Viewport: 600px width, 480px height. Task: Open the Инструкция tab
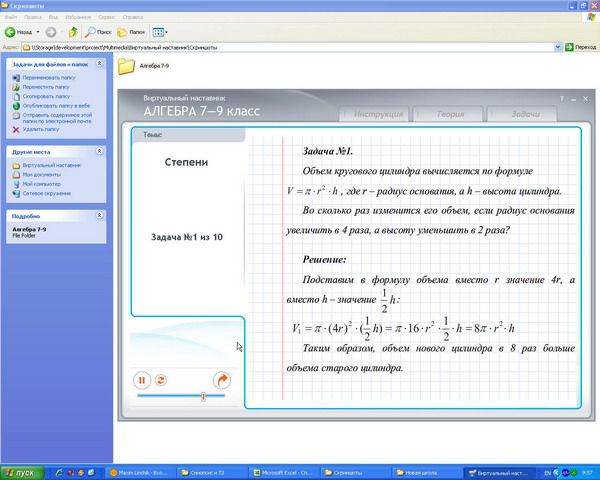point(377,115)
